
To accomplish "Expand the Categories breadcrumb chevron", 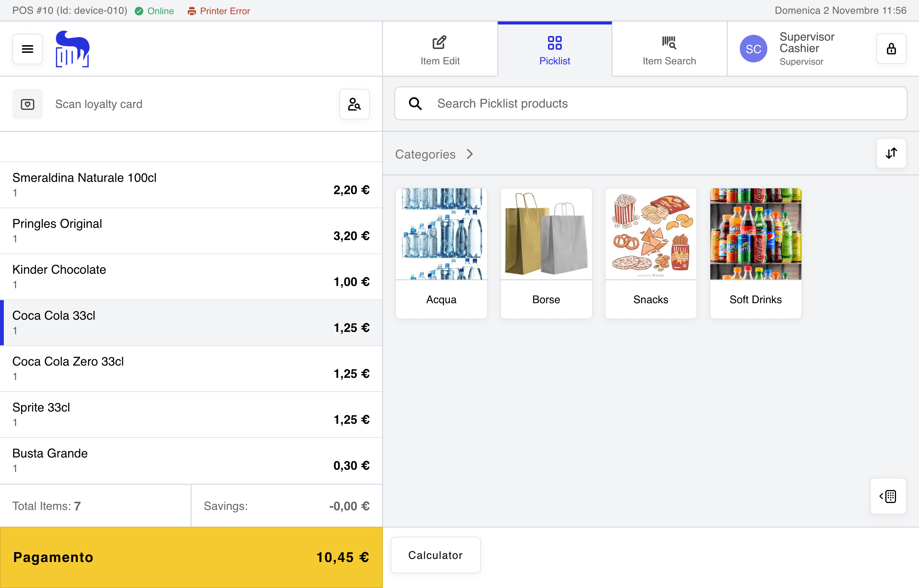I will coord(469,154).
